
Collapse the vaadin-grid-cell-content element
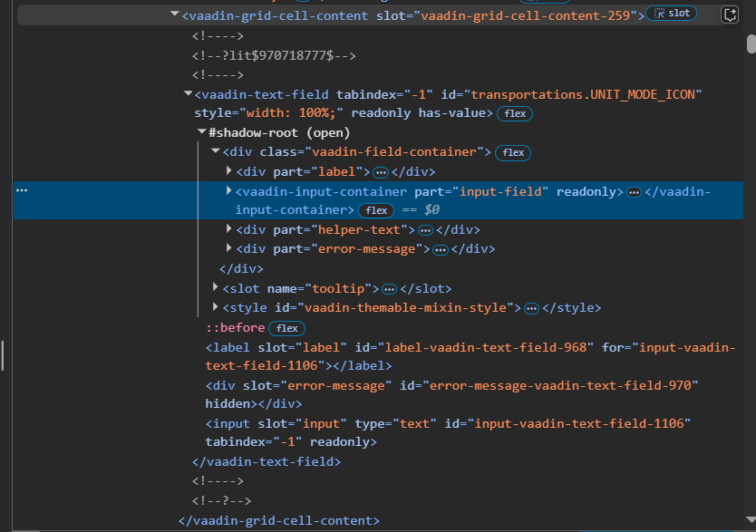point(174,15)
